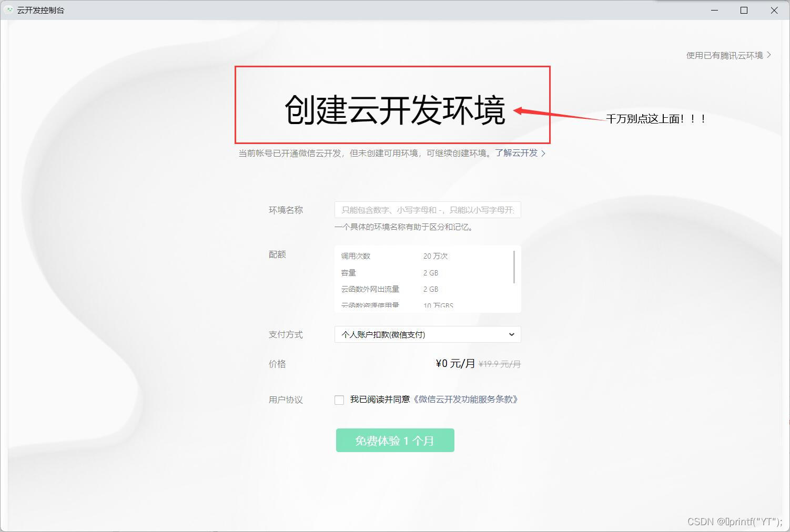This screenshot has height=532, width=790.
Task: Click the 云开发控制台 WeChat icon in title bar
Action: (x=9, y=9)
